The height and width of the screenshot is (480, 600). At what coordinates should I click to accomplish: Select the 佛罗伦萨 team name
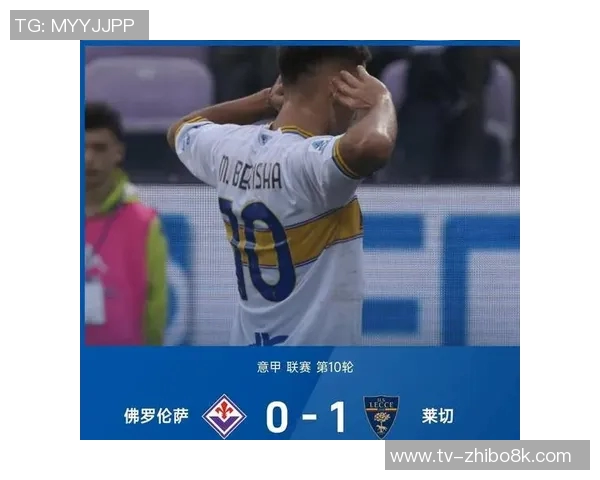(x=156, y=416)
